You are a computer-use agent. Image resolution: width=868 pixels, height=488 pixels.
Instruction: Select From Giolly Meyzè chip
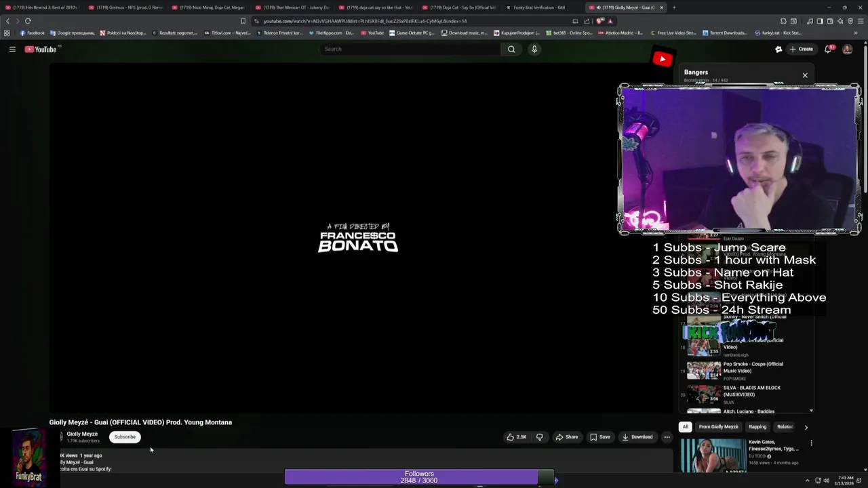718,427
